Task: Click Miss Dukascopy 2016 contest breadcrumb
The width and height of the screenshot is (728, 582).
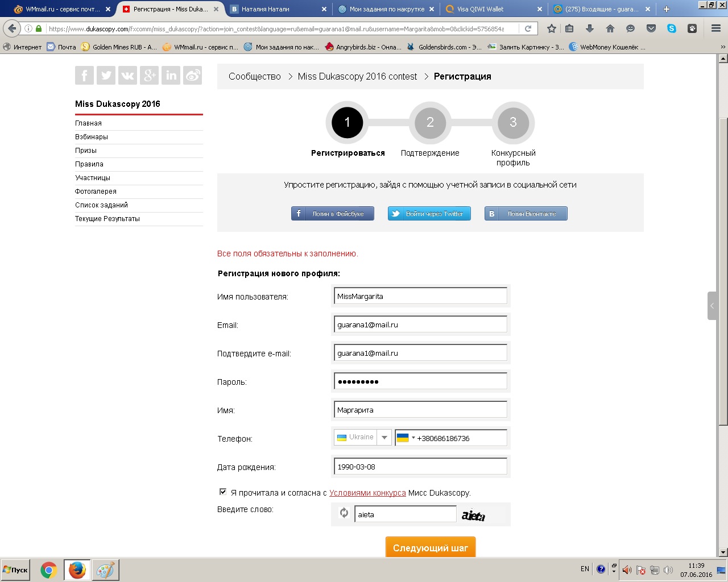Action: tap(357, 76)
